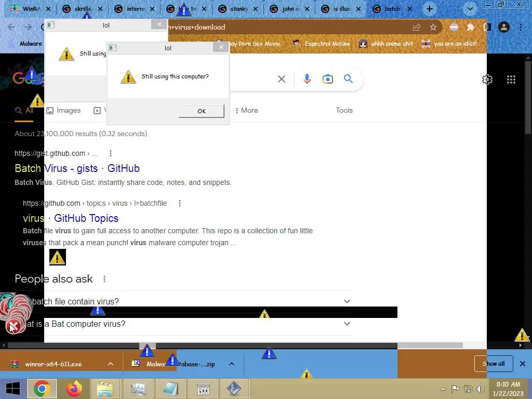Screen dimensions: 532x399
Task: Open a new browser tab
Action: (x=430, y=9)
